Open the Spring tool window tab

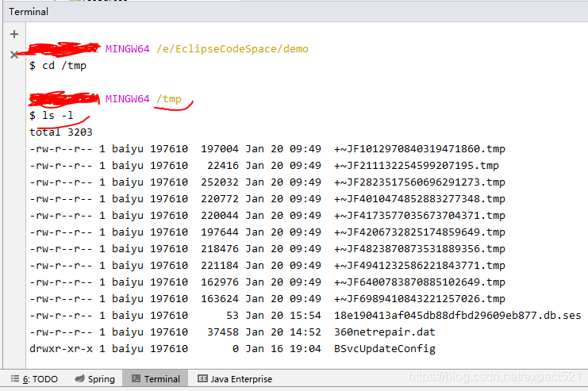click(x=95, y=379)
